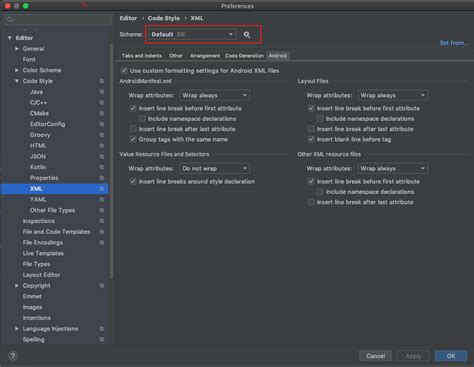Toggle Insert line breaks around style declaration
The width and height of the screenshot is (474, 367).
pos(133,181)
